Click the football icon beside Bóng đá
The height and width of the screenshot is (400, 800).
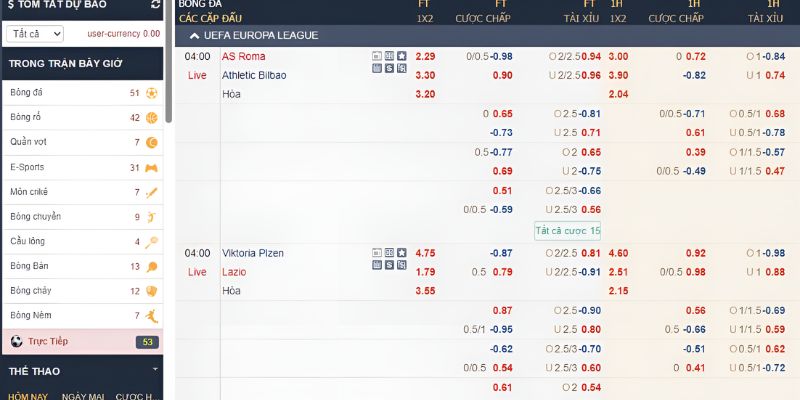click(x=152, y=93)
